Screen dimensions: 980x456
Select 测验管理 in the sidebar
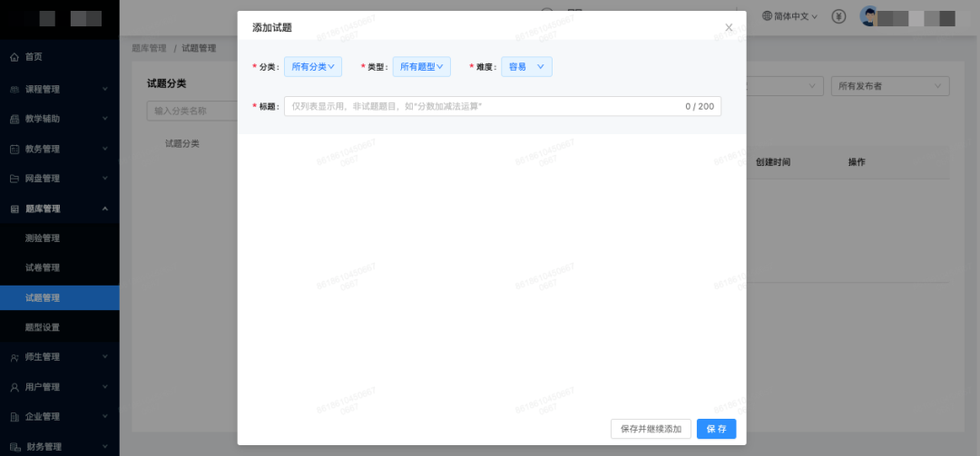[43, 238]
